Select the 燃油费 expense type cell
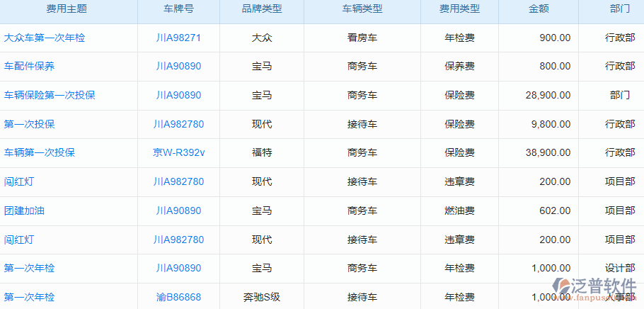Image resolution: width=644 pixels, height=309 pixels. pos(459,210)
